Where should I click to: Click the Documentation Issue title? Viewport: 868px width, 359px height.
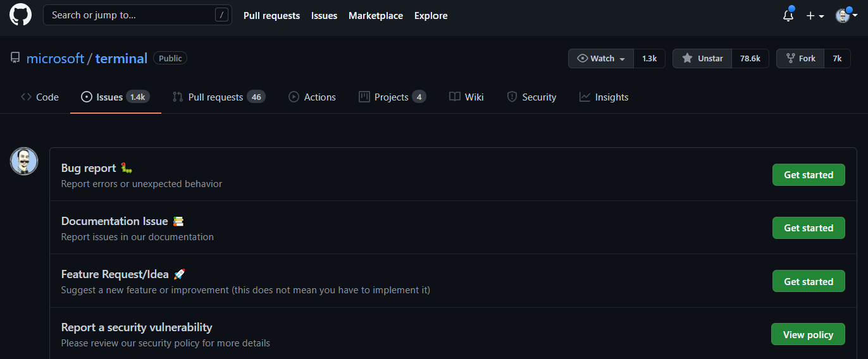click(115, 221)
